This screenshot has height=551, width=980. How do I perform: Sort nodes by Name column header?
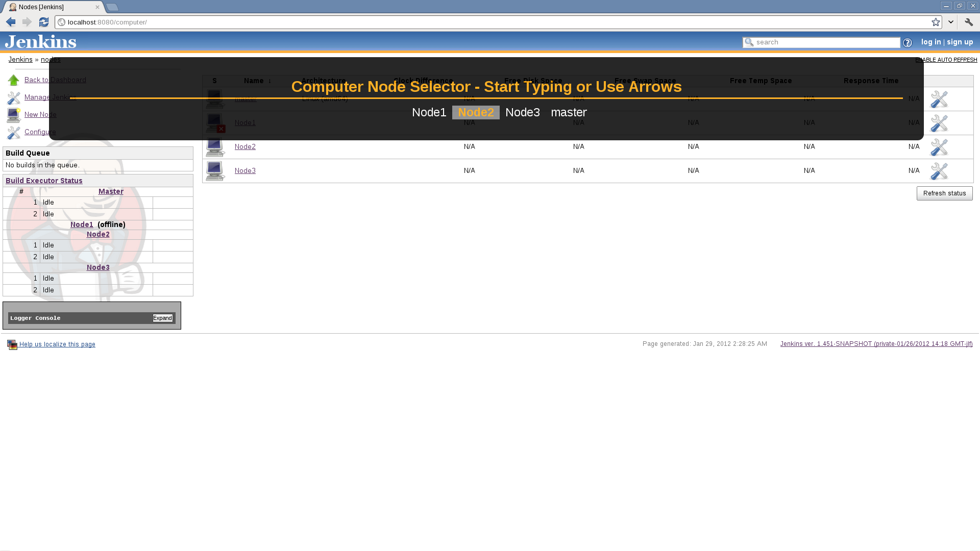tap(254, 81)
